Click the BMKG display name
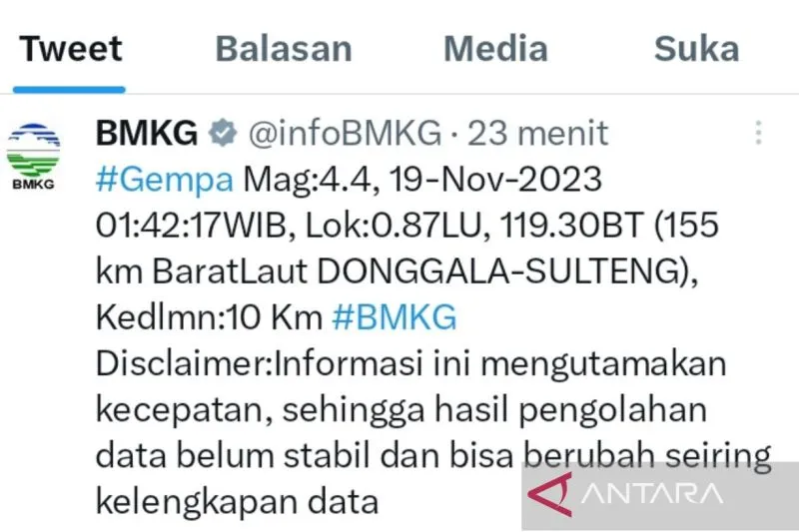This screenshot has height=532, width=799. [x=147, y=133]
